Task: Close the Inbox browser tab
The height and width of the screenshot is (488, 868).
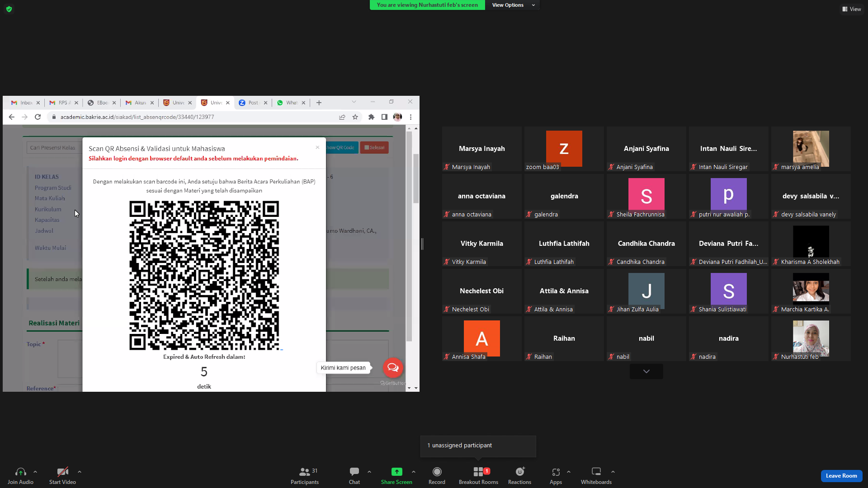Action: pyautogui.click(x=38, y=103)
